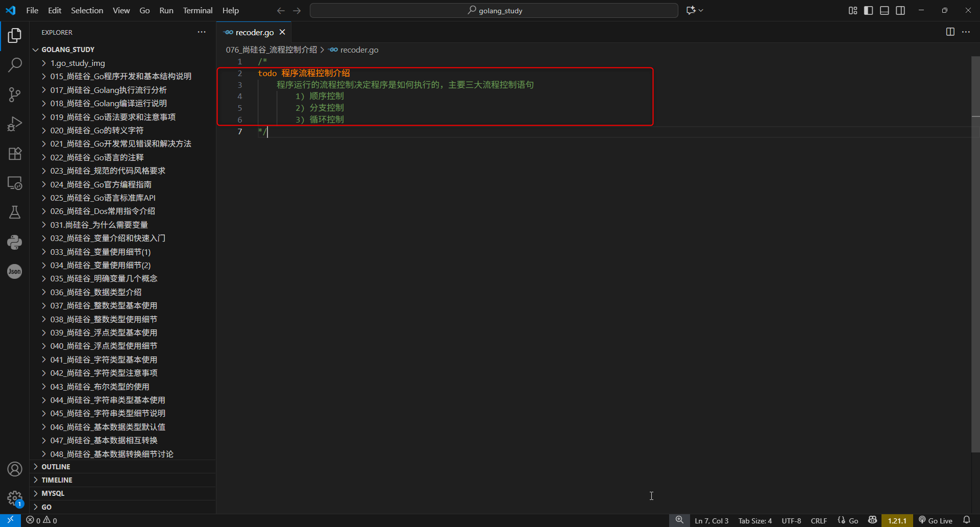
Task: Open the Copilot chat title bar dropdown
Action: [695, 10]
